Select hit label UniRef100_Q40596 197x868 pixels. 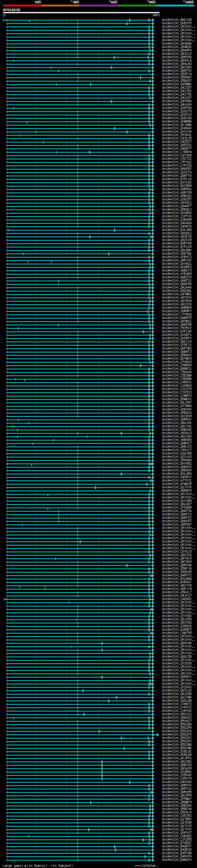click(177, 101)
